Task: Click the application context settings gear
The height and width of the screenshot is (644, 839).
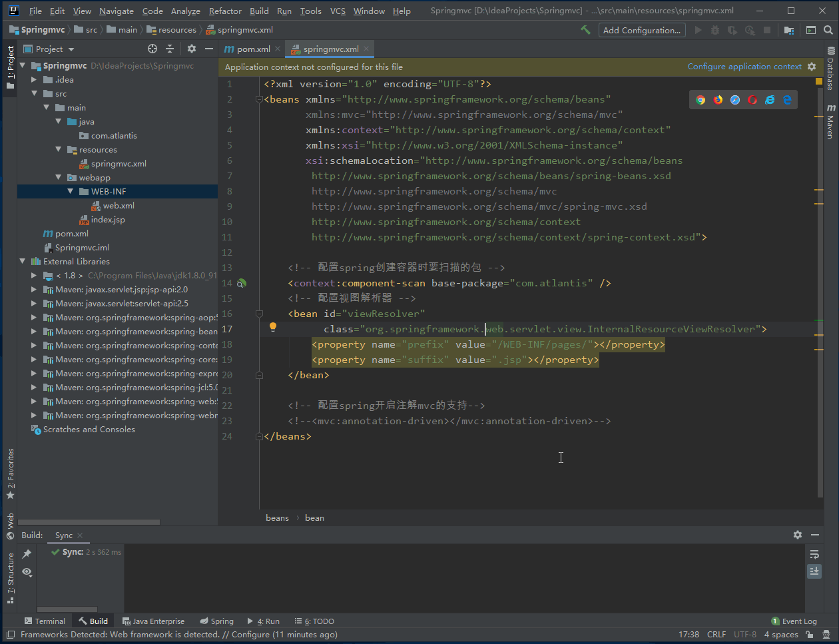Action: (812, 67)
